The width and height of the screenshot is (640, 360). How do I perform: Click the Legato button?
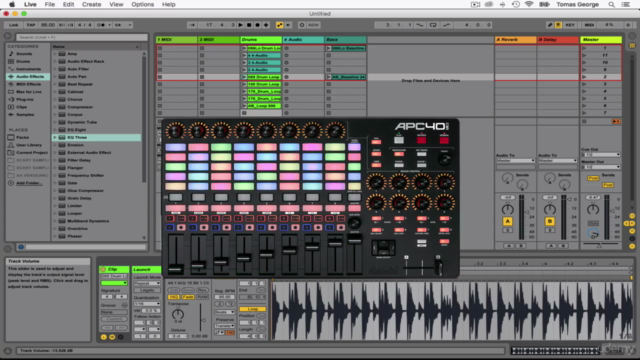coord(147,290)
